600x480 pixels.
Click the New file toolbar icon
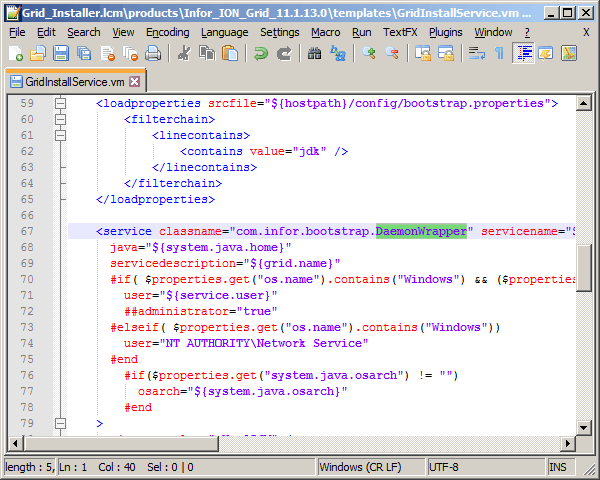point(15,54)
